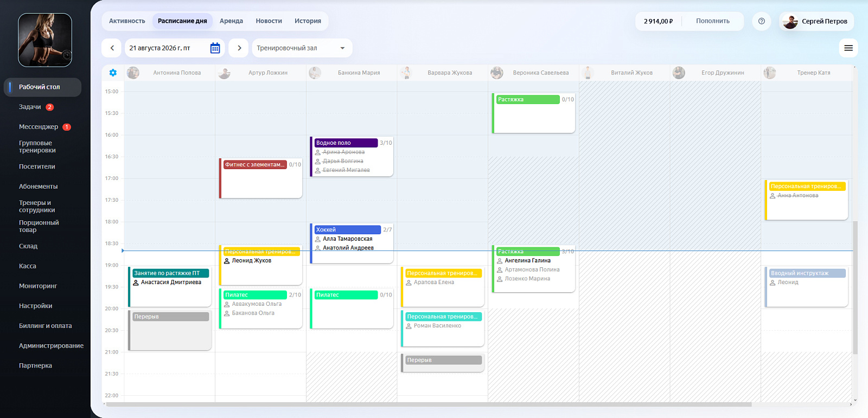The height and width of the screenshot is (418, 868).
Task: Click Антонина Попова trainer avatar
Action: click(x=133, y=73)
